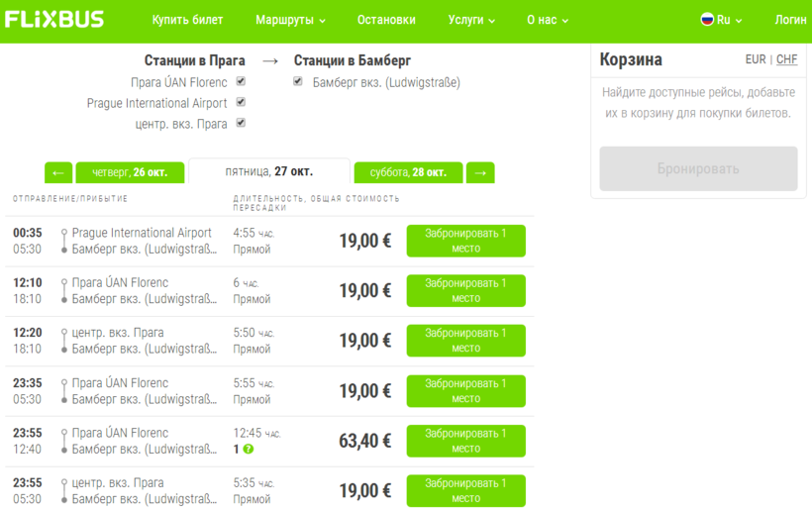Switch the cart currency to CHF
Screen dimensions: 812x511
786,59
